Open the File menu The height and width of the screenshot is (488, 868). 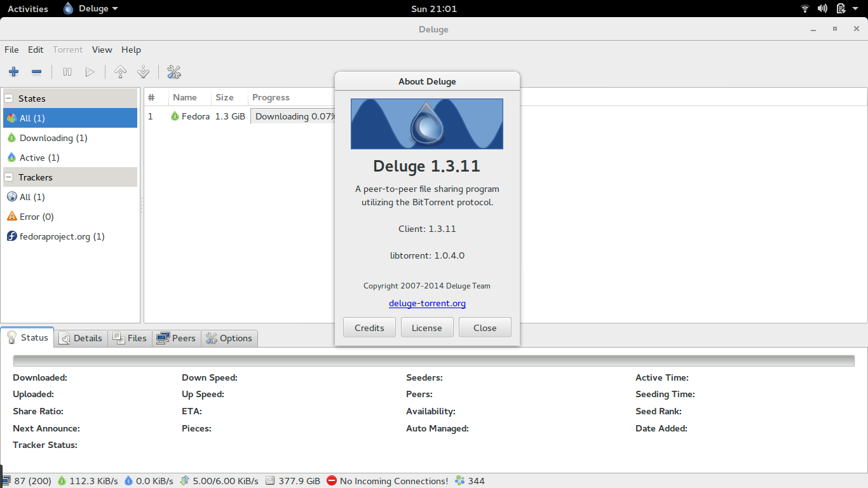point(11,50)
